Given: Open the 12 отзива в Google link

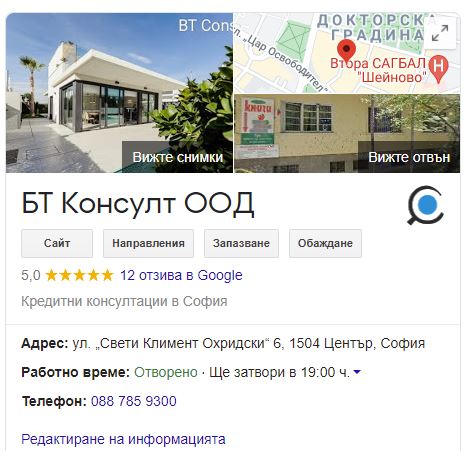Looking at the screenshot, I should click(x=181, y=276).
